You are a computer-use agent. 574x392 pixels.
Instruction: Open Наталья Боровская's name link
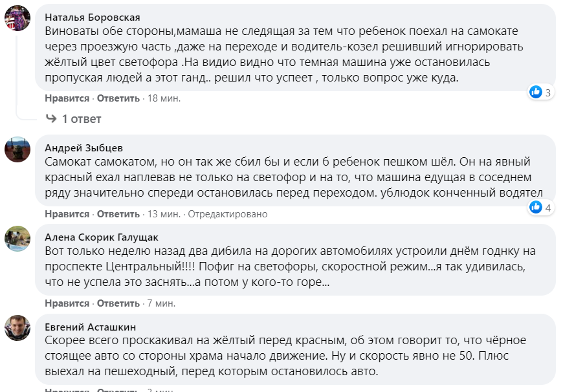(x=92, y=17)
